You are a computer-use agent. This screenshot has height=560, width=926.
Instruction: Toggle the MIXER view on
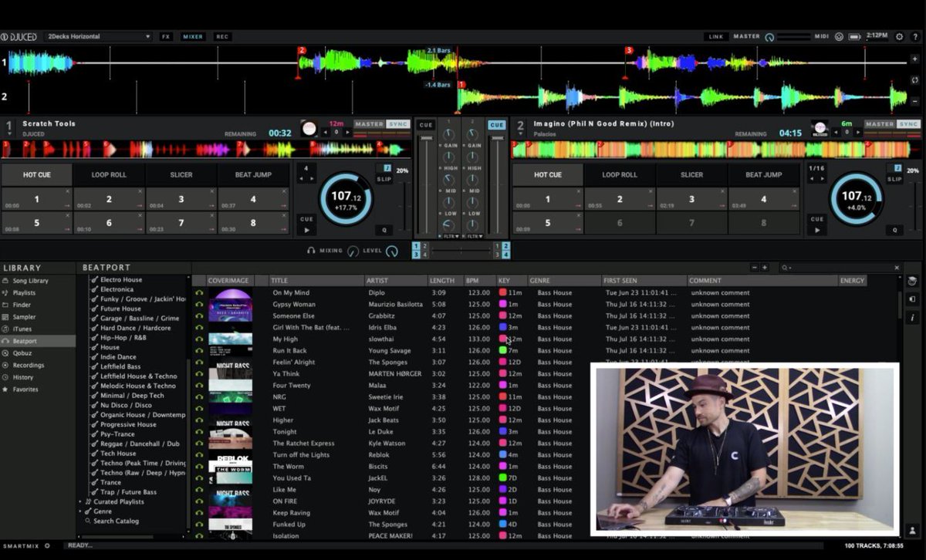(x=192, y=35)
